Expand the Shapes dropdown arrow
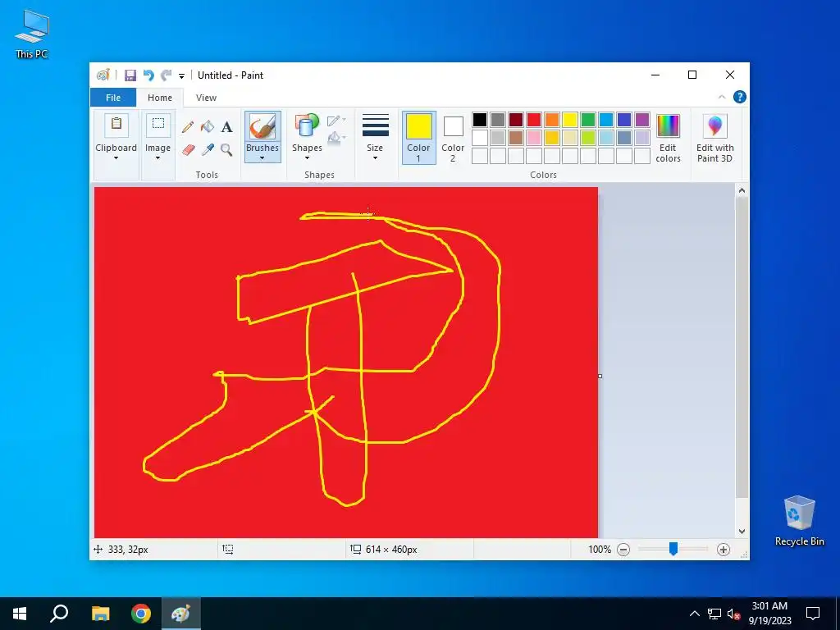This screenshot has width=840, height=630. tap(307, 158)
